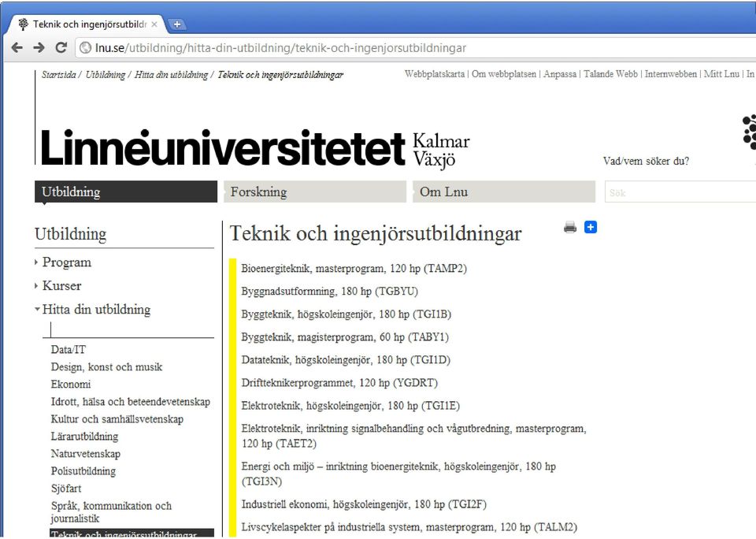
Task: Select Lärarutbildning in the sidebar list
Action: pos(84,437)
